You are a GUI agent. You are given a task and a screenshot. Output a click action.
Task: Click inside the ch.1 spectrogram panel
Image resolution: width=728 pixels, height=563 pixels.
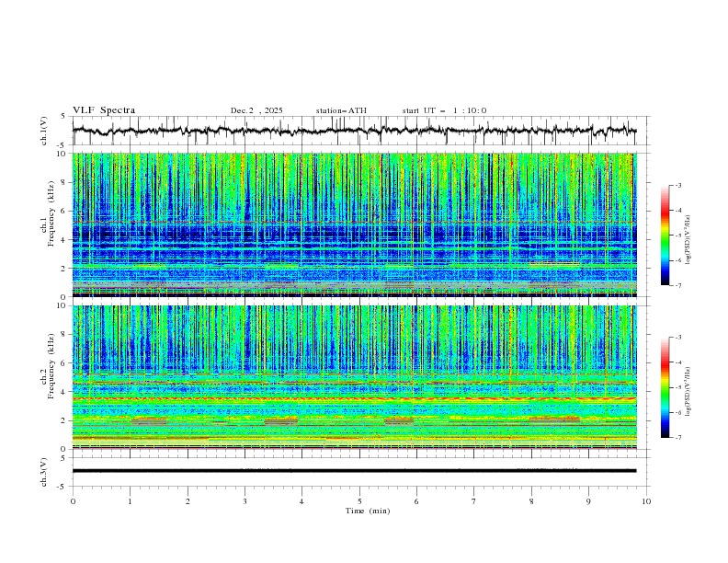354,224
